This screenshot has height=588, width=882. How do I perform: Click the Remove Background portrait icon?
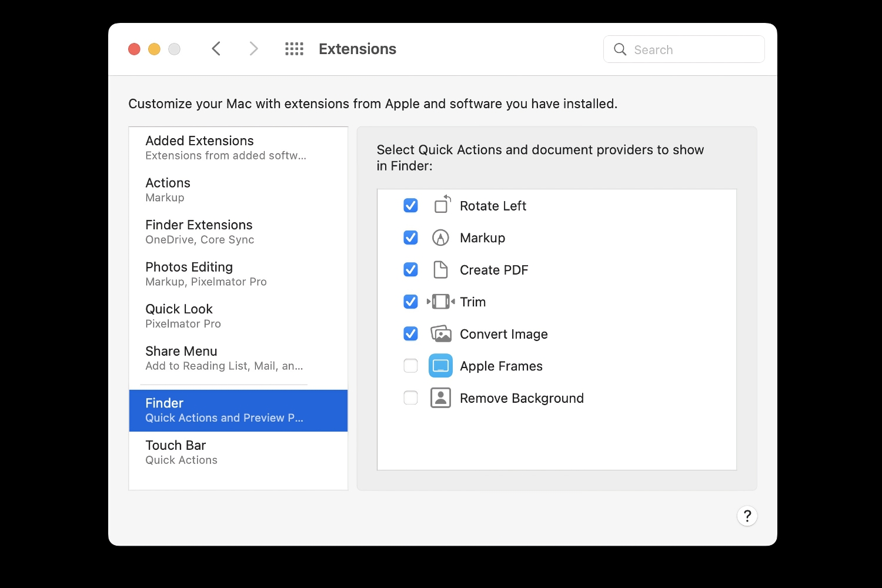[440, 398]
